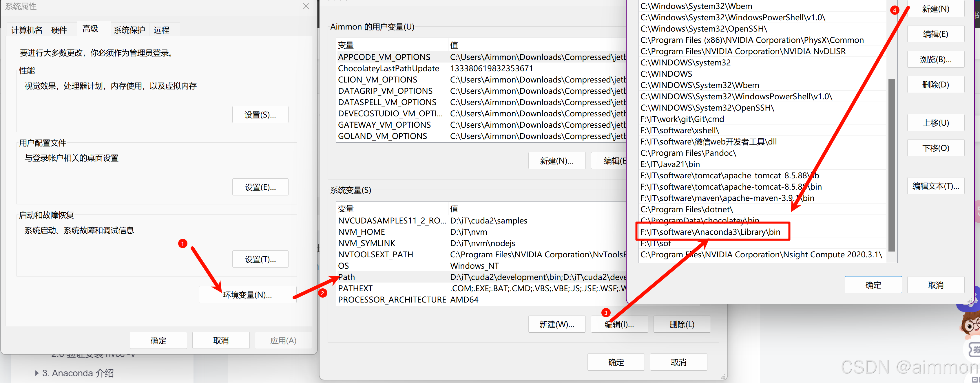Viewport: 980px width, 383px height.
Task: Select PATHEXT system variable row
Action: (x=481, y=288)
